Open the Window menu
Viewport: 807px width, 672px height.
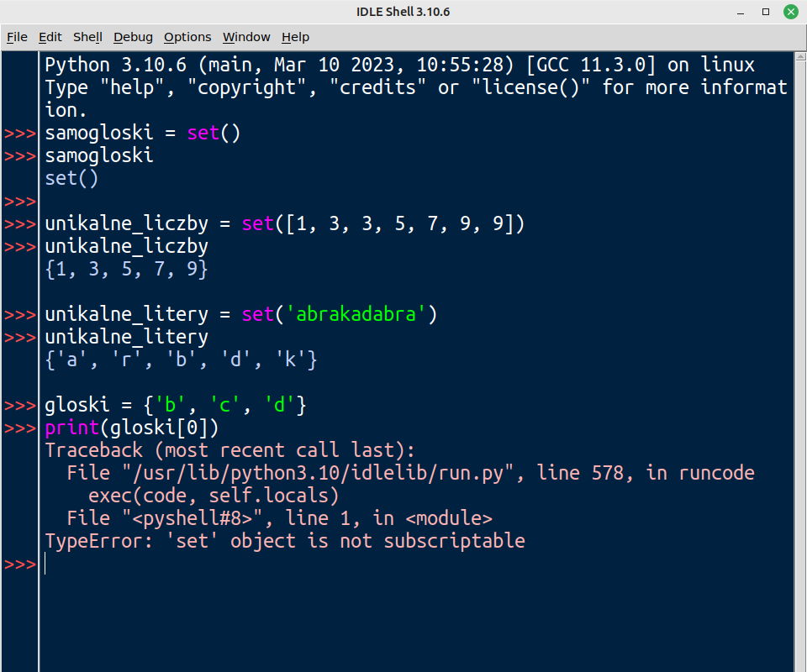coord(246,37)
